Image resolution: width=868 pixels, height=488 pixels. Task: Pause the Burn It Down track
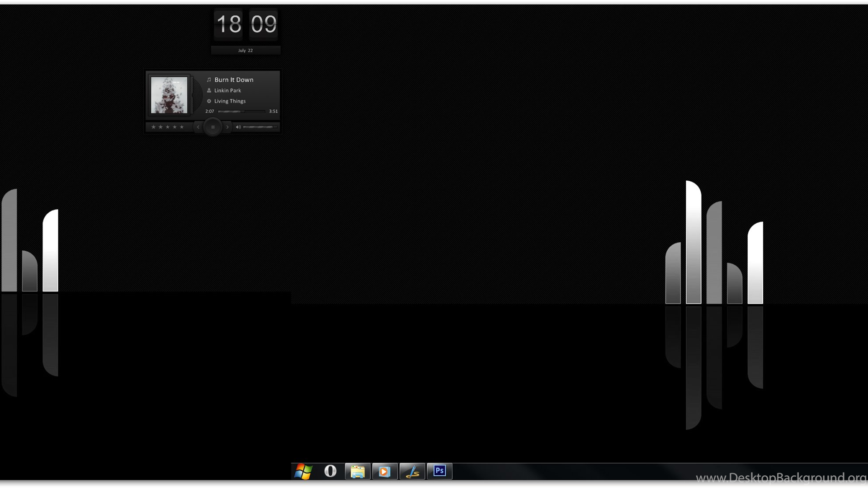pos(212,127)
